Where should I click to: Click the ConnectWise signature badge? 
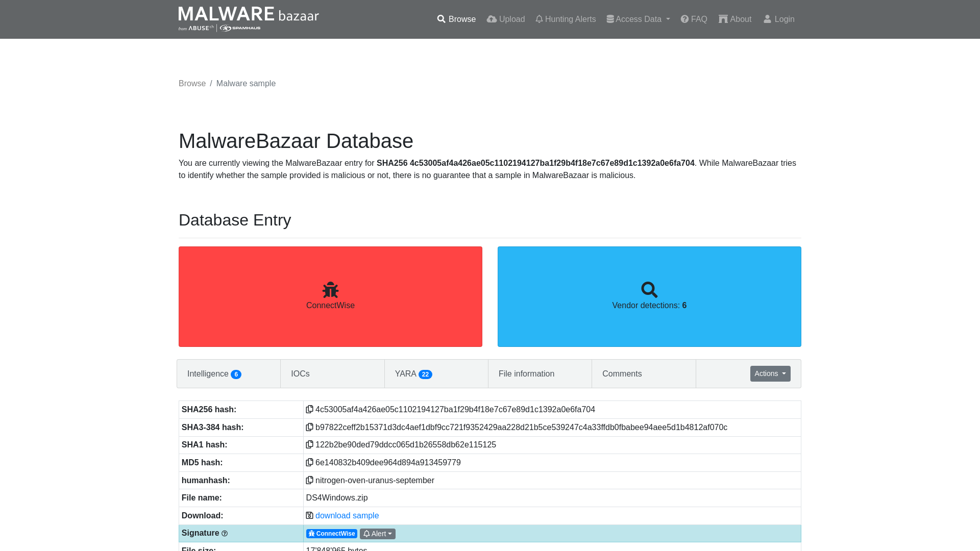click(331, 534)
